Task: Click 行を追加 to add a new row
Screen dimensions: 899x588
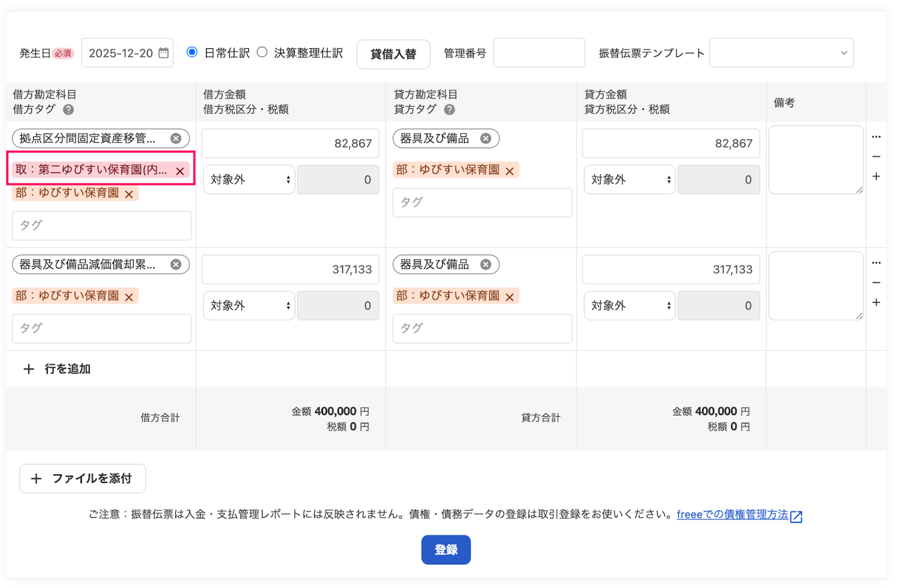Action: click(x=56, y=369)
